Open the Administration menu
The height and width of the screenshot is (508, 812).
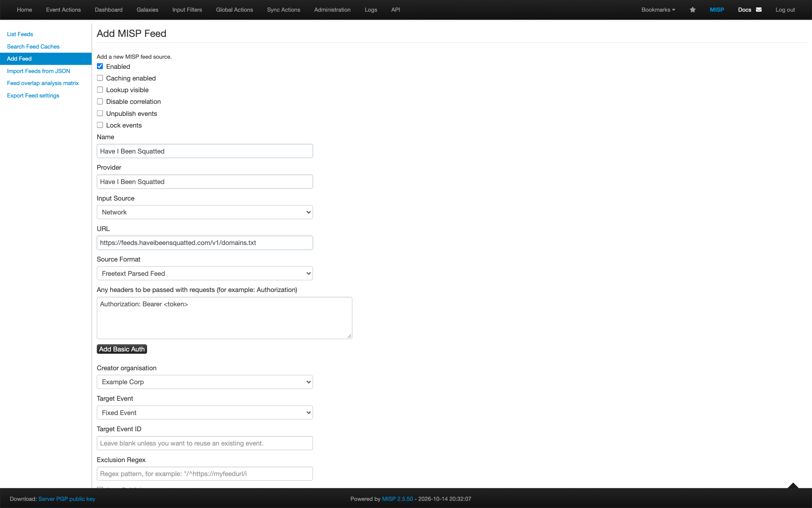point(332,10)
